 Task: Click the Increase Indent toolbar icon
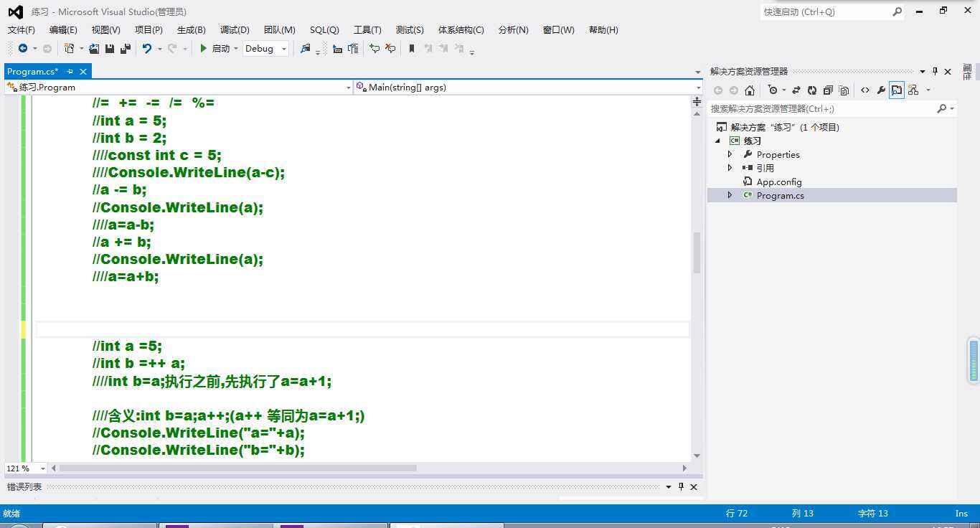pos(353,48)
